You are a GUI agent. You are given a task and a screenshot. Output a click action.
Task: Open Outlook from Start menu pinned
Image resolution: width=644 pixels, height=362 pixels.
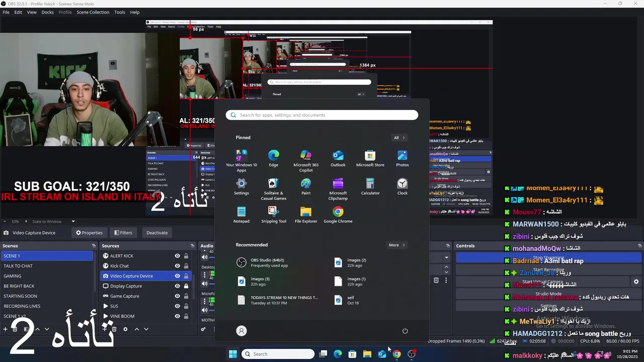(338, 158)
